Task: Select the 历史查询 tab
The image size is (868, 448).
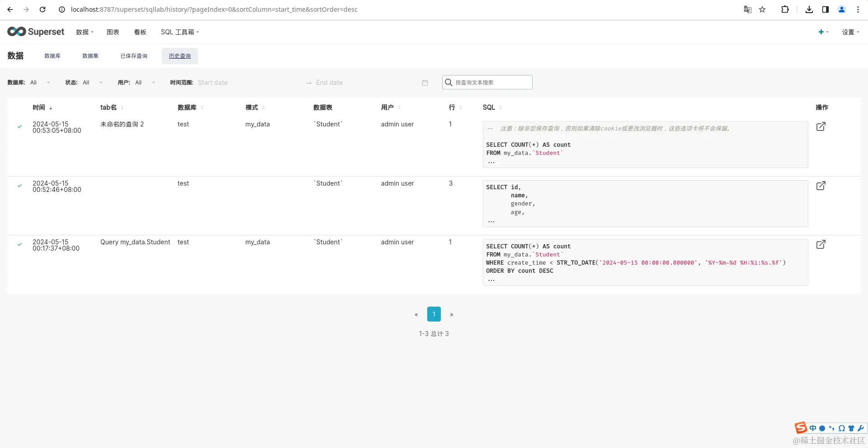Action: pos(180,56)
